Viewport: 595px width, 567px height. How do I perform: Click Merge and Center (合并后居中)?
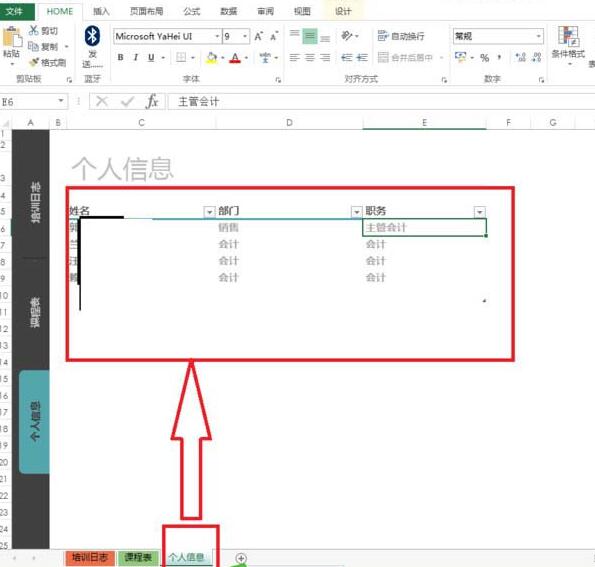[405, 58]
